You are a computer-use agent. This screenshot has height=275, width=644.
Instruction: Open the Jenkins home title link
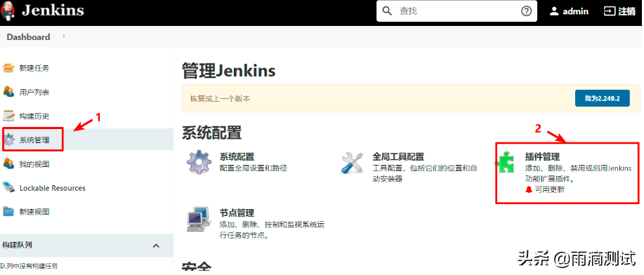(x=53, y=11)
